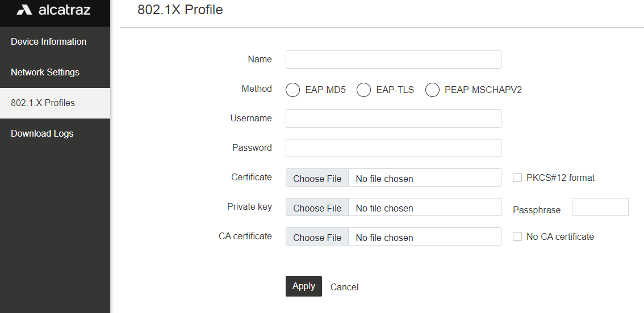Cancel the profile form
Viewport: 644px width, 313px height.
pyautogui.click(x=344, y=287)
